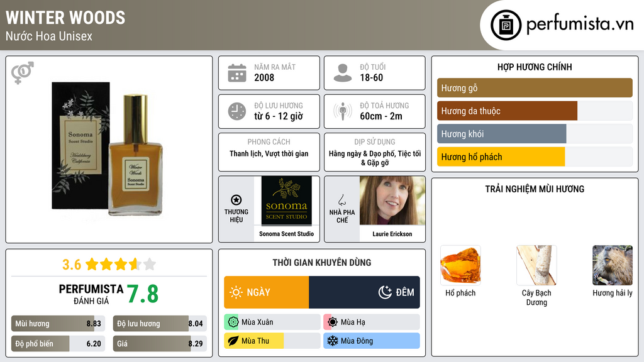This screenshot has height=362, width=644.
Task: Click the PHONG CÁCH label
Action: point(269,141)
